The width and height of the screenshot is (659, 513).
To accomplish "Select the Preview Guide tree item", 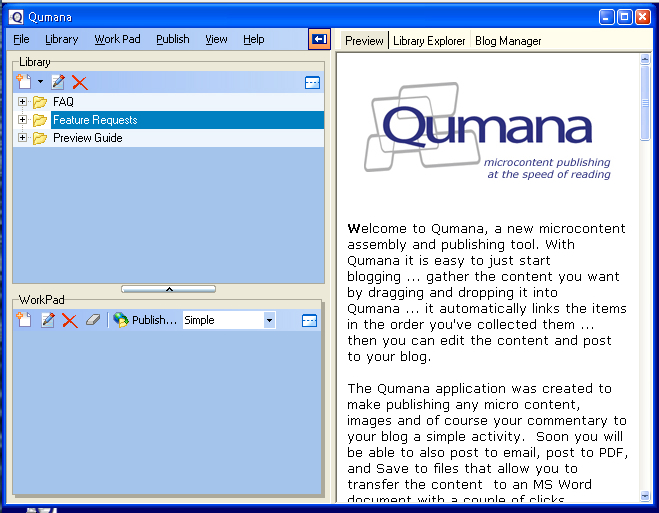I will (87, 138).
